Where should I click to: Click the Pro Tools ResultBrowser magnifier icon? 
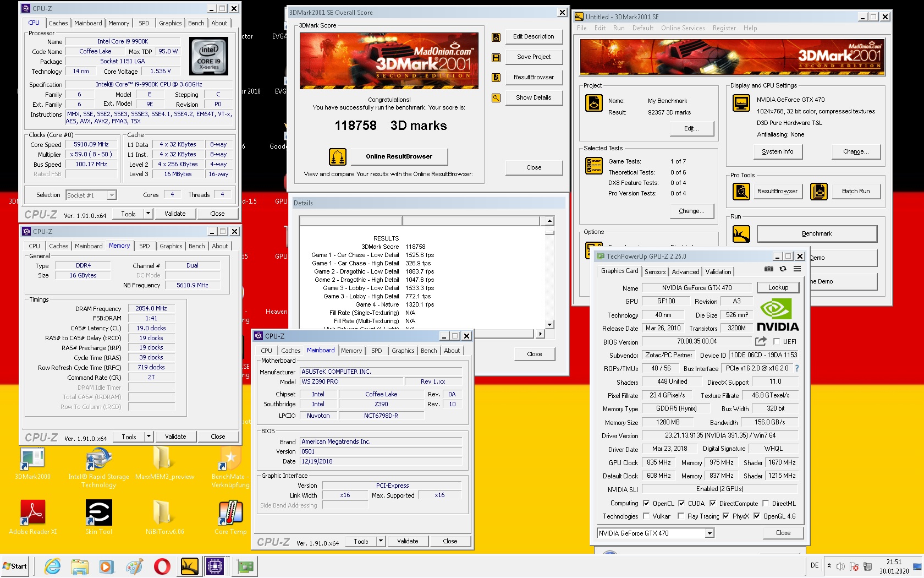point(741,192)
